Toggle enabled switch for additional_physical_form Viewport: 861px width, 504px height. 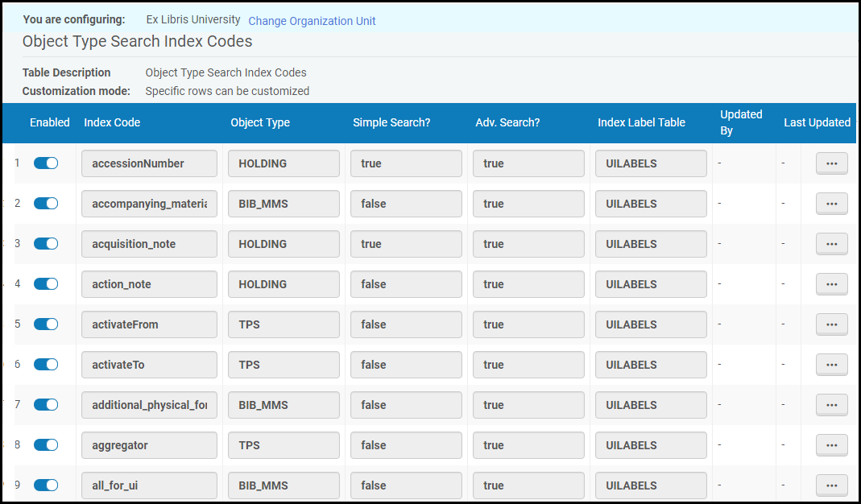click(46, 405)
